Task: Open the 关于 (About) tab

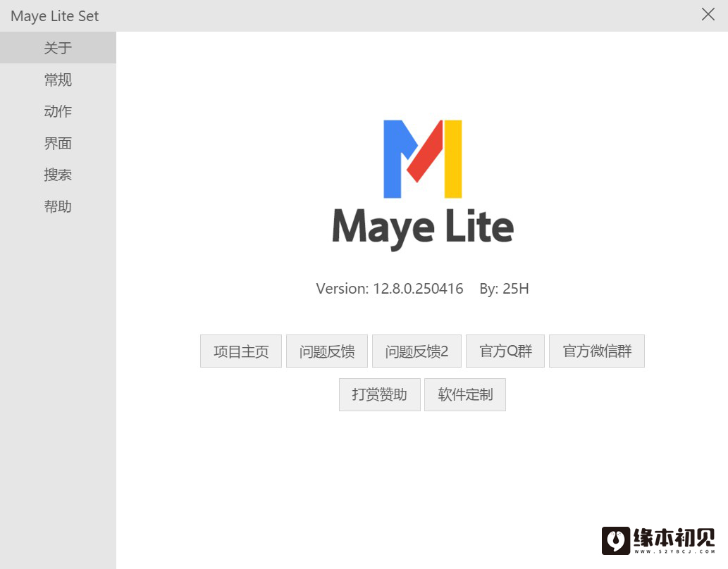Action: pos(58,47)
